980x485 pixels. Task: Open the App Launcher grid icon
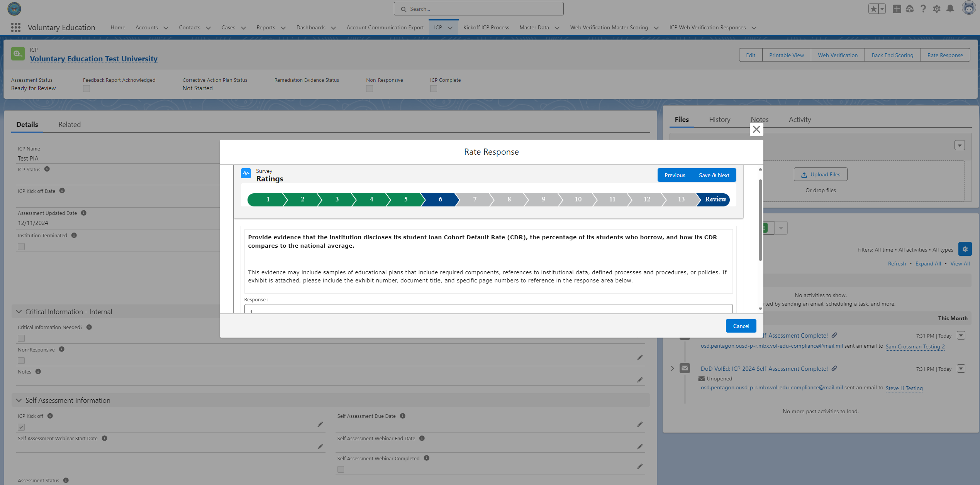pos(16,27)
